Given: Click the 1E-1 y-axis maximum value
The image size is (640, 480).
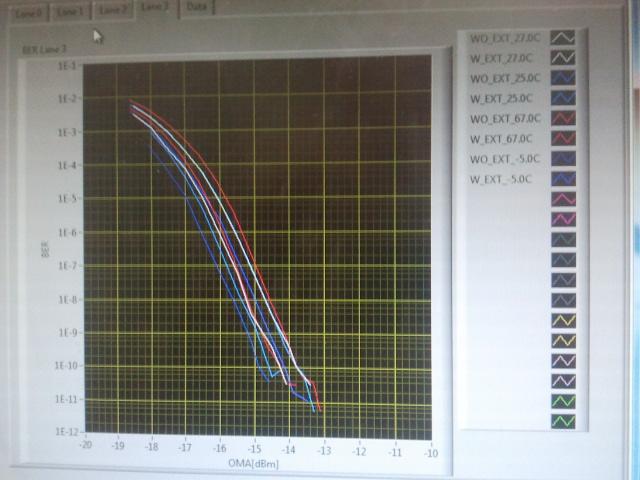Looking at the screenshot, I should point(69,65).
